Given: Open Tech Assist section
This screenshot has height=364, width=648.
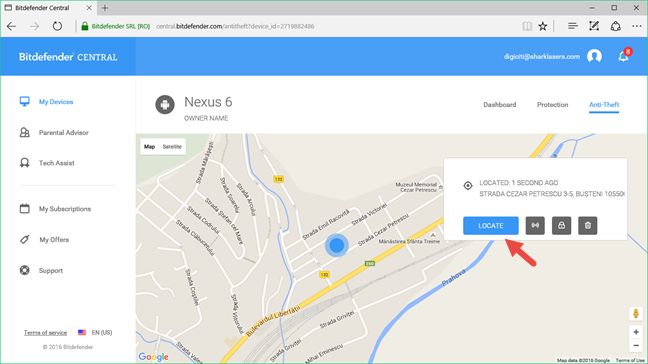Looking at the screenshot, I should click(x=57, y=163).
